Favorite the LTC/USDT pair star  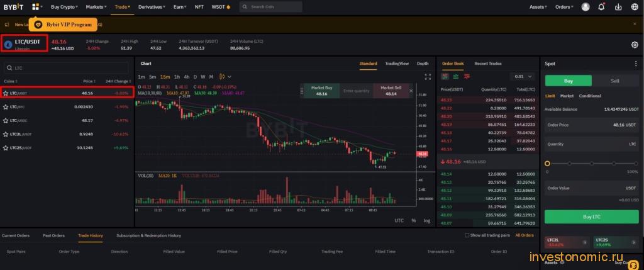6,93
